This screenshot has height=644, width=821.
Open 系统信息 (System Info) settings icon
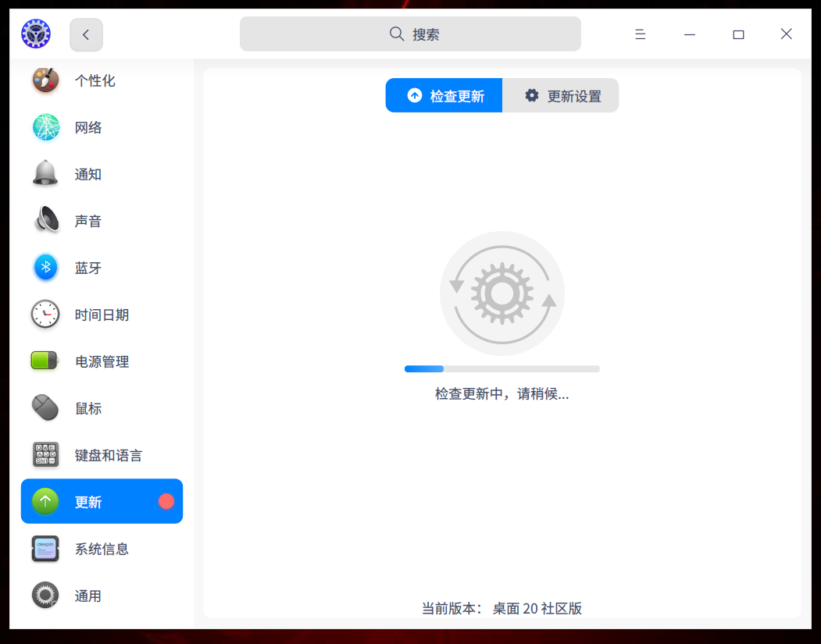click(45, 549)
